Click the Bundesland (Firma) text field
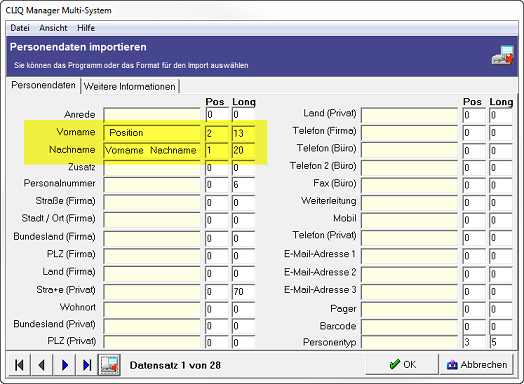 [152, 238]
